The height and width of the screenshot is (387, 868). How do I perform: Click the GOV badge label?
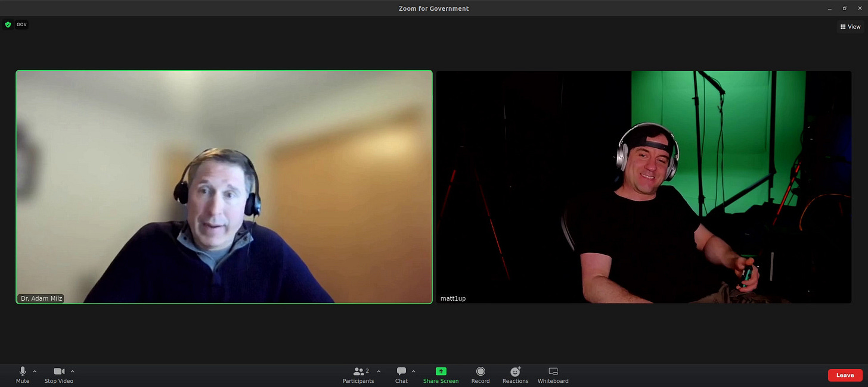[x=21, y=24]
